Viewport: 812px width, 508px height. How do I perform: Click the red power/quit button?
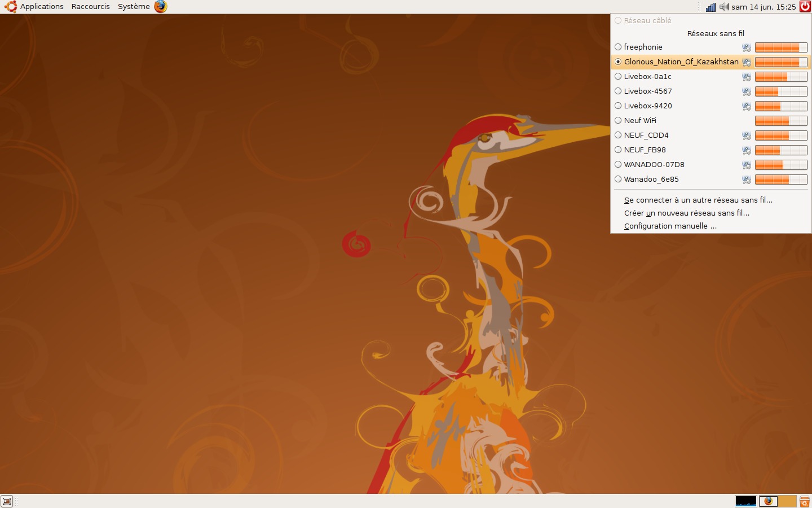pyautogui.click(x=805, y=7)
